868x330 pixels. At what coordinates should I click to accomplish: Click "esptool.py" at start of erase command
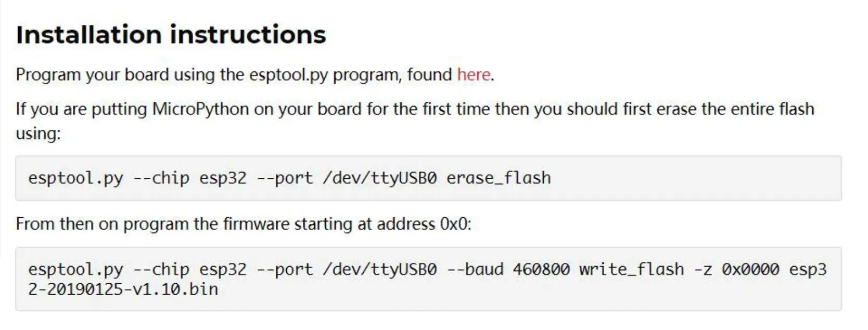pos(75,178)
